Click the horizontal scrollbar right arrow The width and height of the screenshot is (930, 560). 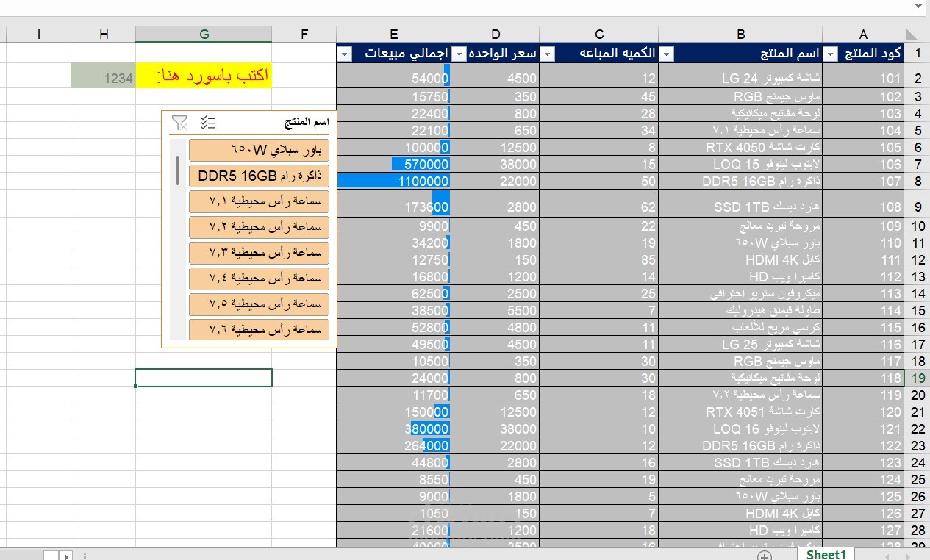pyautogui.click(x=65, y=556)
